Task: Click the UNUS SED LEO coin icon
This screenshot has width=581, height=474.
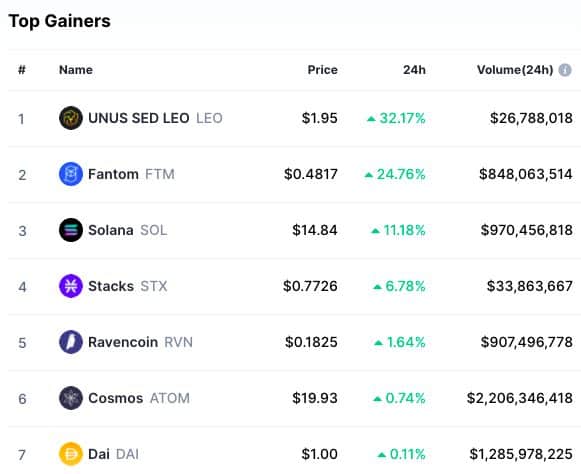Action: tap(71, 118)
